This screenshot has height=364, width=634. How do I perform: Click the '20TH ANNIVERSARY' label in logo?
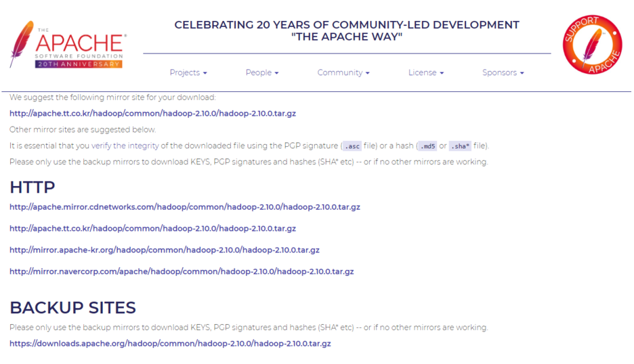coord(79,64)
